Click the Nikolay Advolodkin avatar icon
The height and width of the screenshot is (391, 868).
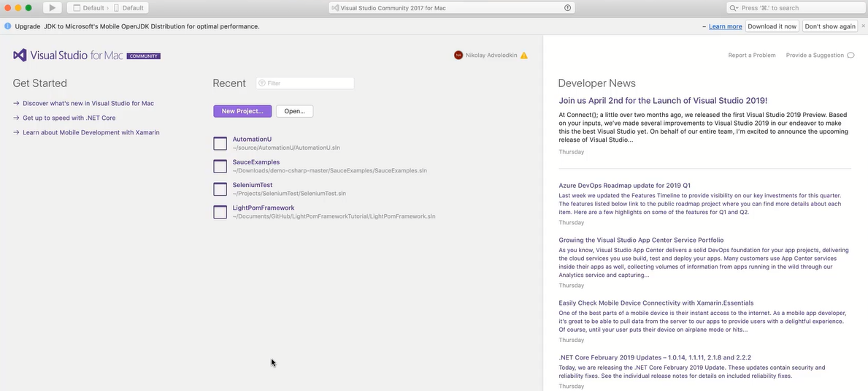click(x=458, y=56)
